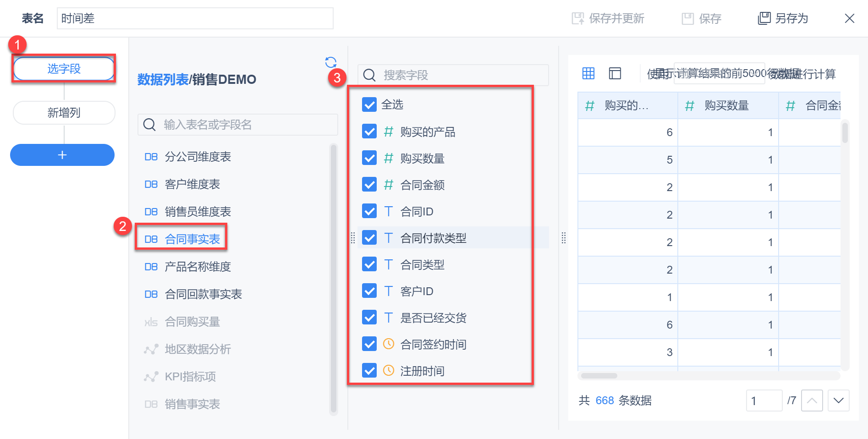Select the 客户维度表 table
This screenshot has width=868, height=439.
pos(192,184)
